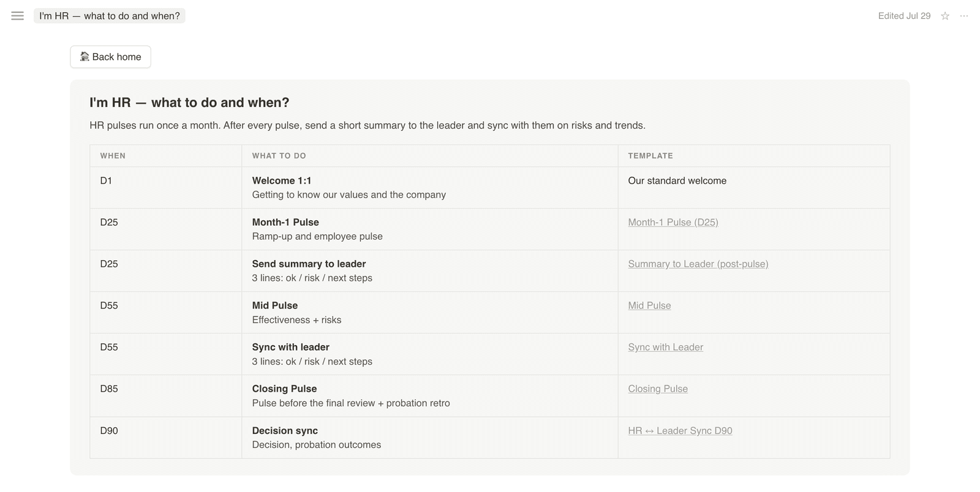Click the Ramp-up and employee pulse text
This screenshot has height=492, width=980.
point(317,236)
